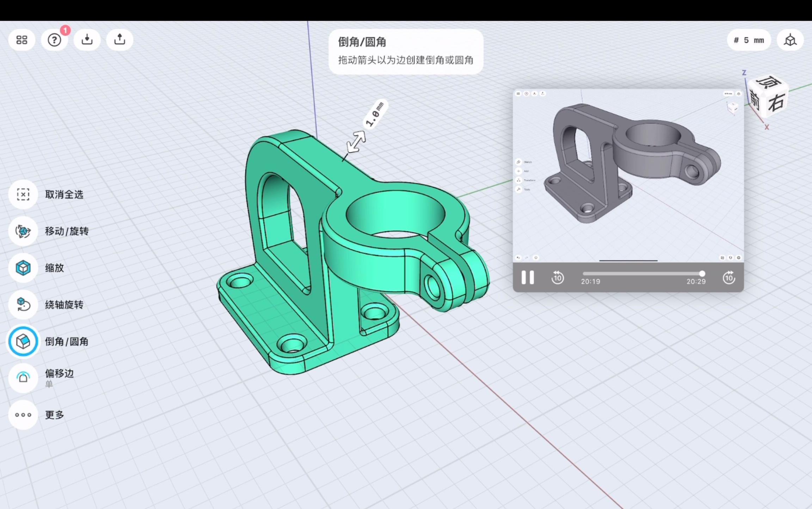Toggle the perspective view cube icon
The height and width of the screenshot is (509, 812).
point(790,40)
